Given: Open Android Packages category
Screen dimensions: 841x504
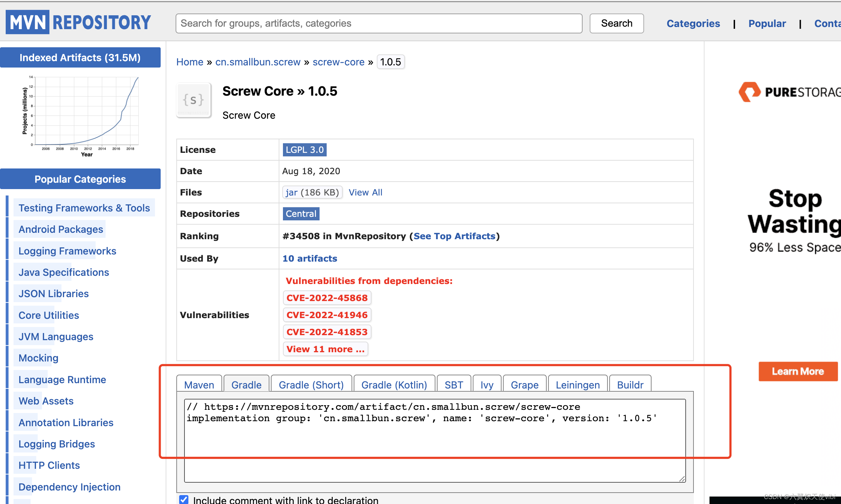Looking at the screenshot, I should pos(61,229).
